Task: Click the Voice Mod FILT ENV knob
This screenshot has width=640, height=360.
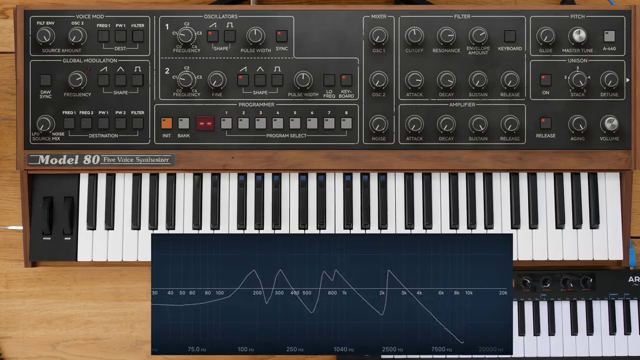Action: (x=45, y=36)
